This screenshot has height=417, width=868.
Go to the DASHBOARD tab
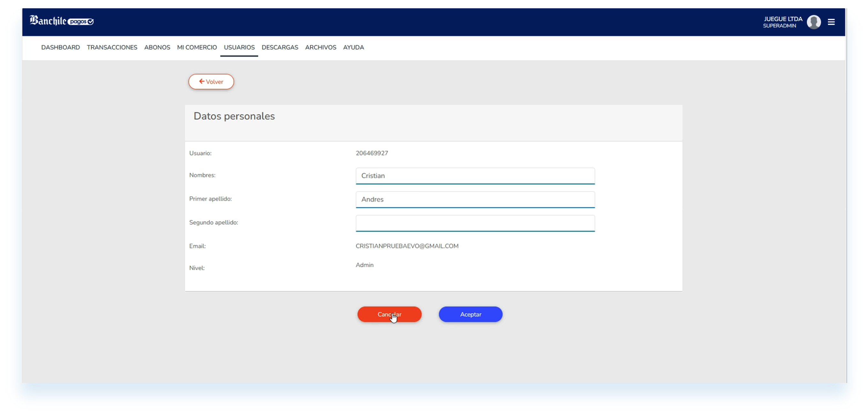[x=60, y=48]
